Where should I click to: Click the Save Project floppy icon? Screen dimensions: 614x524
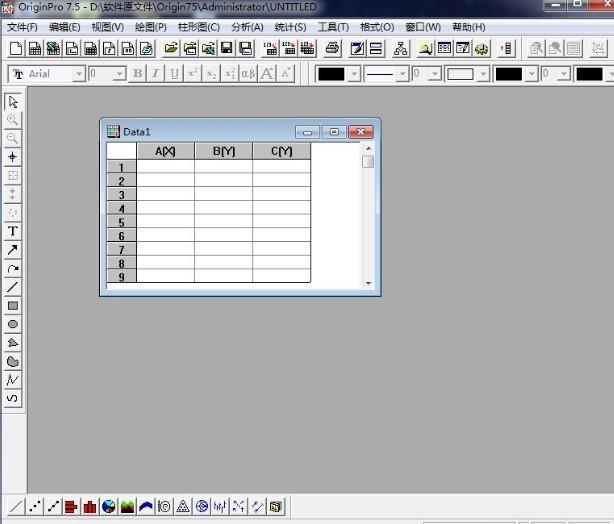[x=227, y=49]
